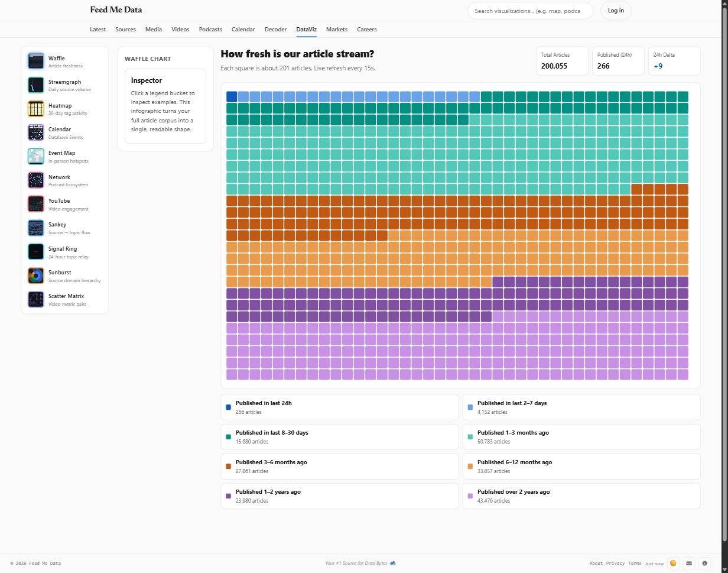Toggle the sun theme icon in footer

tap(672, 563)
